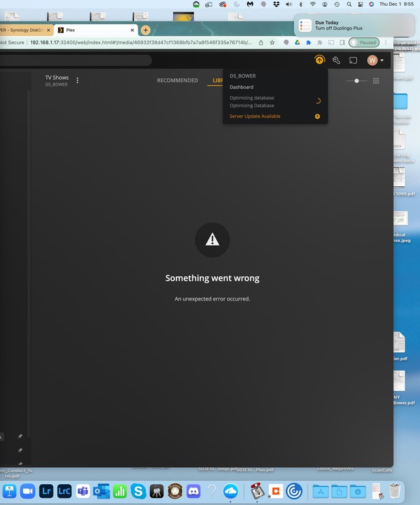Screen dimensions: 420x505
Task: Bookmark this page with the star icon
Action: coord(272,42)
